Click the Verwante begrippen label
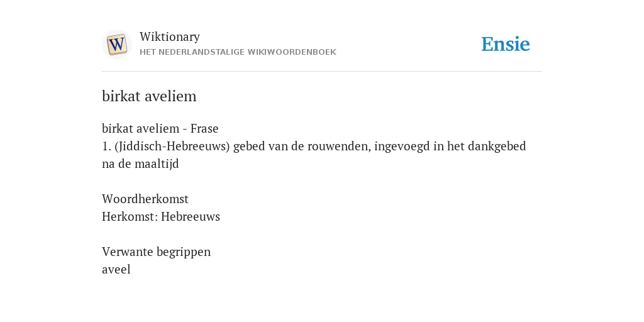Viewport: 644px width, 322px height. pyautogui.click(x=156, y=252)
